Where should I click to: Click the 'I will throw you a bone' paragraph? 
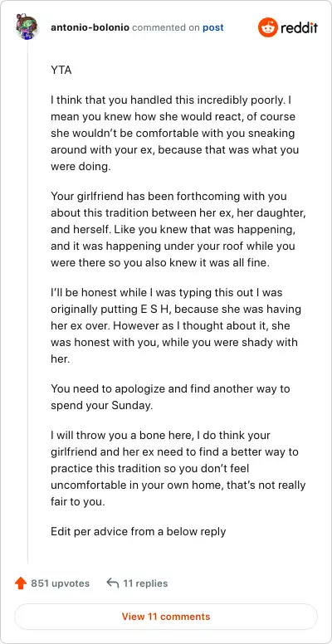tap(178, 468)
